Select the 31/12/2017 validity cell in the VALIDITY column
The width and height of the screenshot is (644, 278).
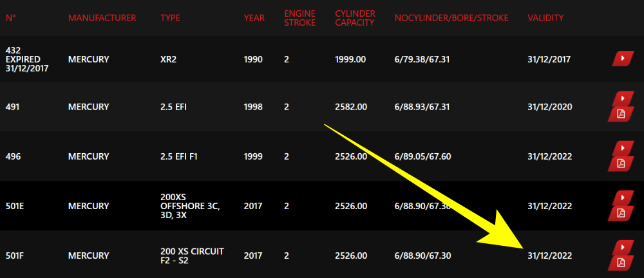(x=549, y=59)
